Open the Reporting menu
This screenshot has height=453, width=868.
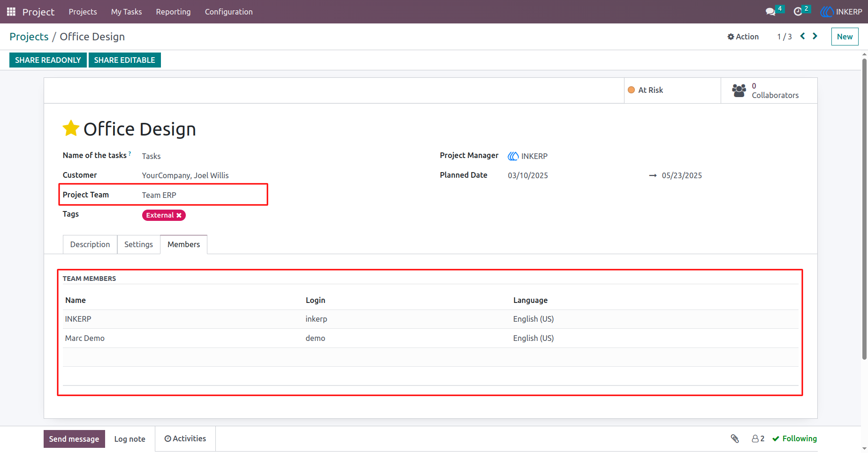(x=173, y=12)
